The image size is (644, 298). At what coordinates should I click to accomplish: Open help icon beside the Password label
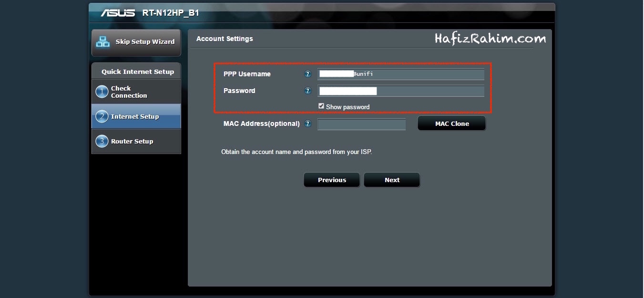pyautogui.click(x=308, y=91)
